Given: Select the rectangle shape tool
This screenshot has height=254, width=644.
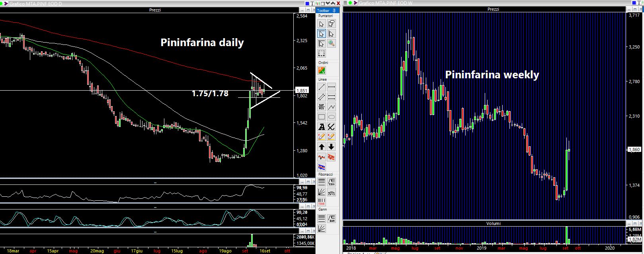Looking at the screenshot, I should pos(322,117).
